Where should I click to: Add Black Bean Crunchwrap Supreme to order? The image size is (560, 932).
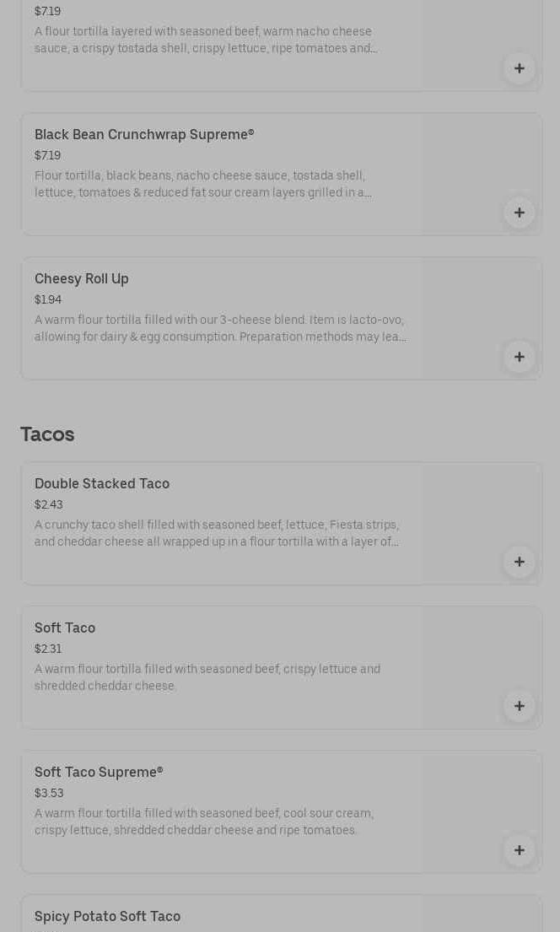519,213
